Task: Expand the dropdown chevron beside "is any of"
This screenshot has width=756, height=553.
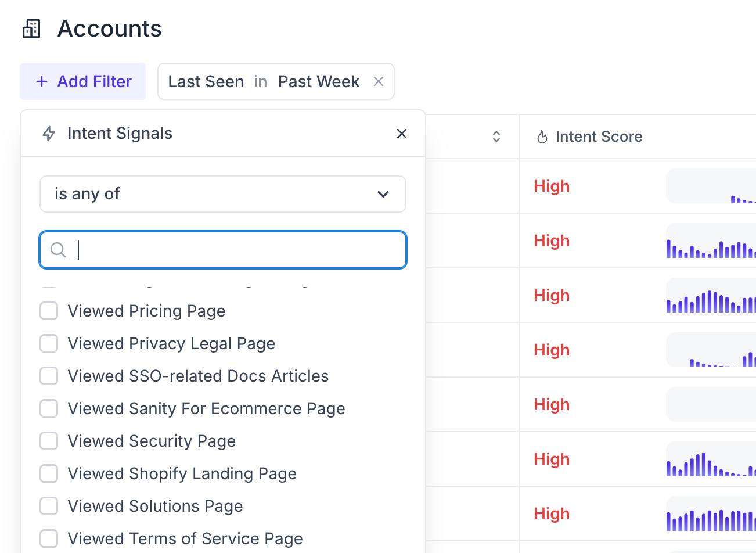Action: (x=383, y=194)
